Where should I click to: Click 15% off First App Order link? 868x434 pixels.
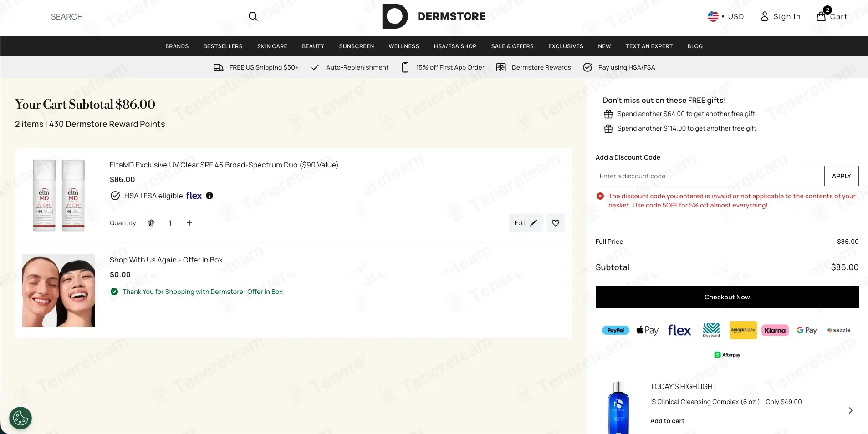(x=450, y=67)
